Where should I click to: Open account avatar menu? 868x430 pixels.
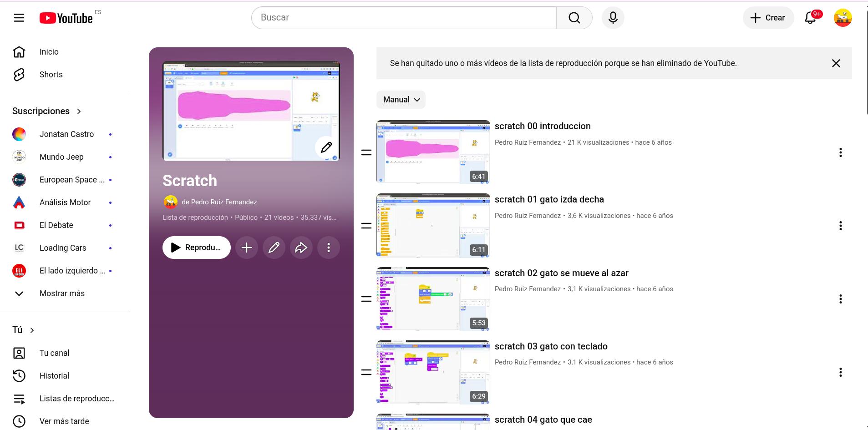click(843, 18)
